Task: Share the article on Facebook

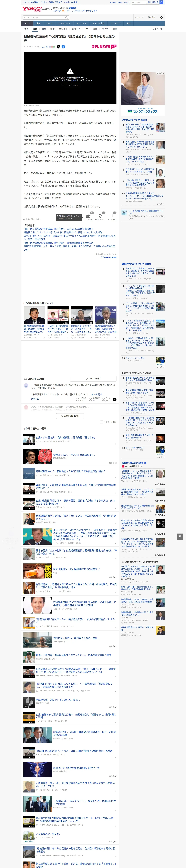Action: click(63, 47)
